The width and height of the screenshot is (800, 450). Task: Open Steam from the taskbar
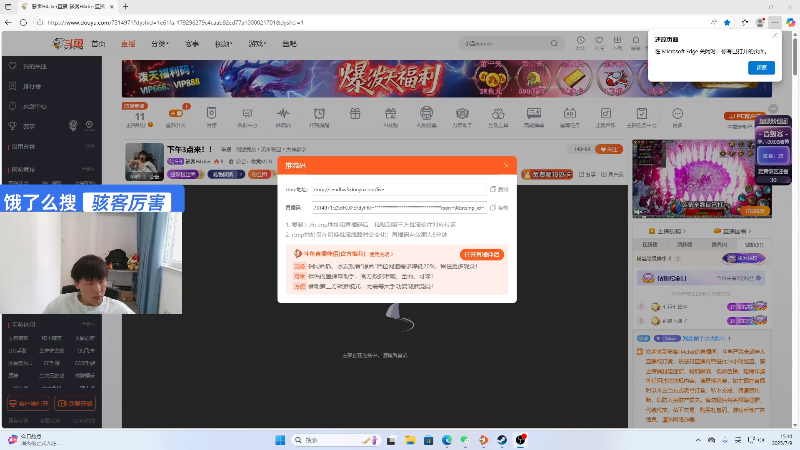click(502, 440)
